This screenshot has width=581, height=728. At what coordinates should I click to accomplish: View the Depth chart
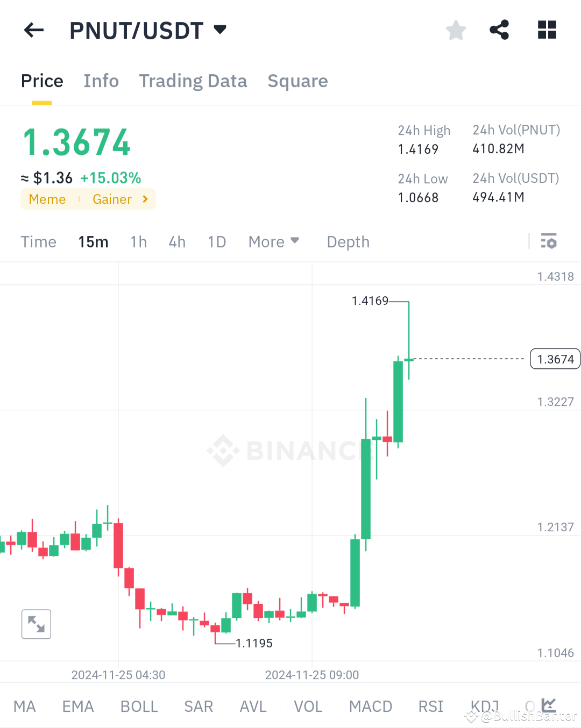tap(348, 241)
